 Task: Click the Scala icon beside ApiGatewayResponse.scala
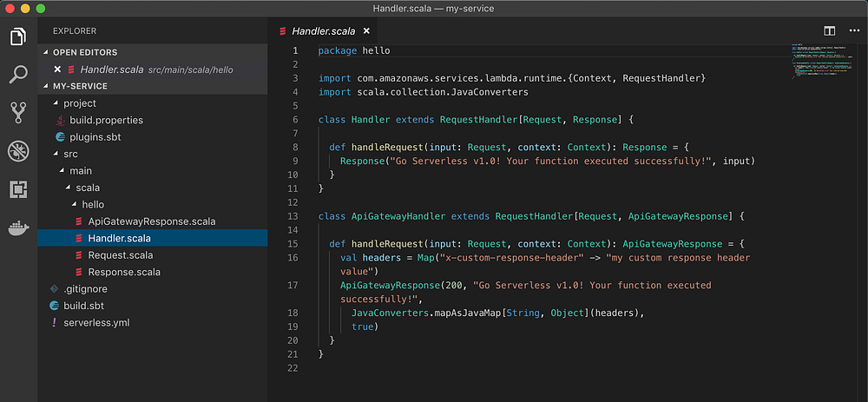click(x=79, y=221)
